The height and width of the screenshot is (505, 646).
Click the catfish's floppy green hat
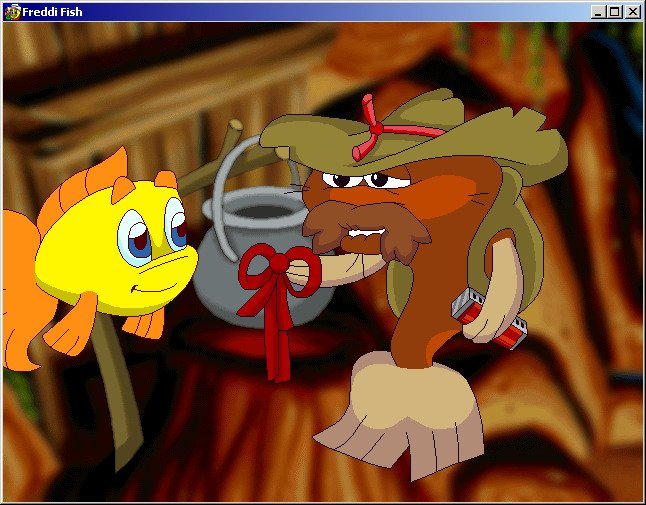click(416, 138)
